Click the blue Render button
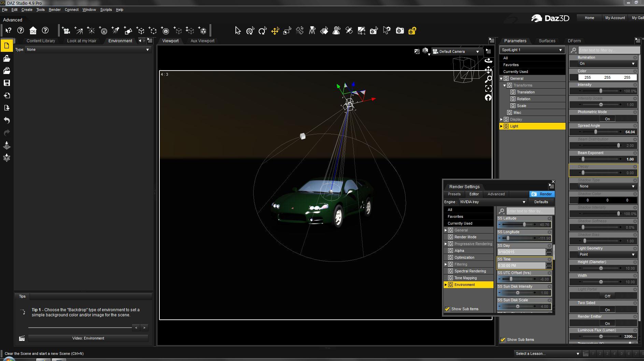The image size is (644, 361). 542,194
